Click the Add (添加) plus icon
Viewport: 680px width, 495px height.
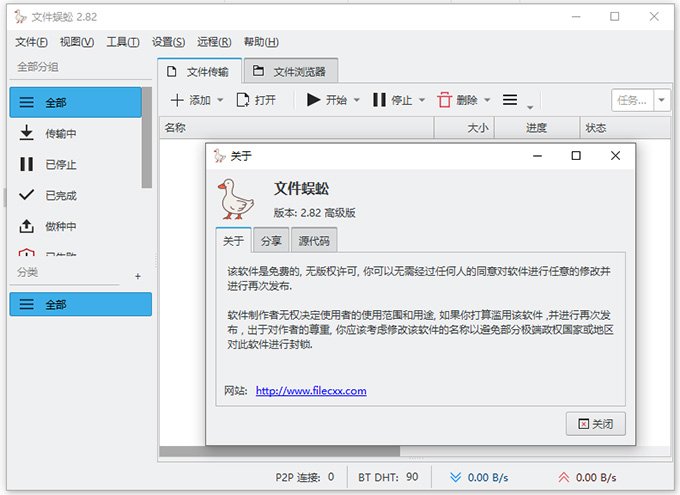pyautogui.click(x=177, y=100)
